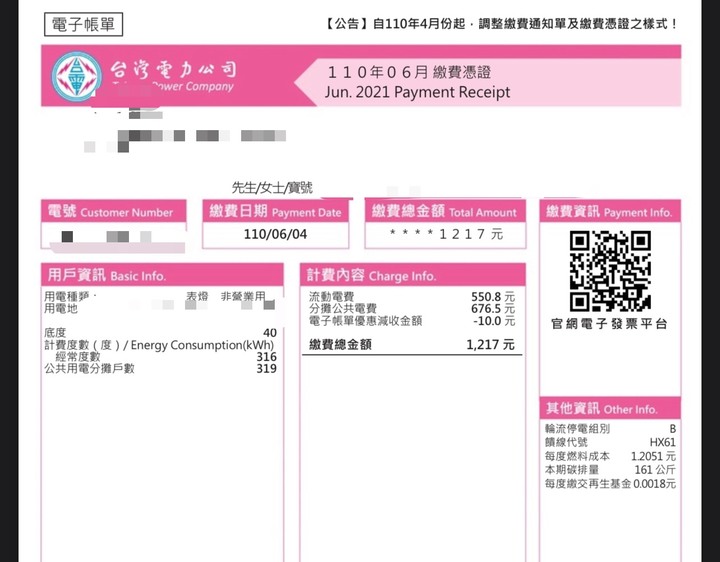Click the payment info QR code

[x=610, y=271]
